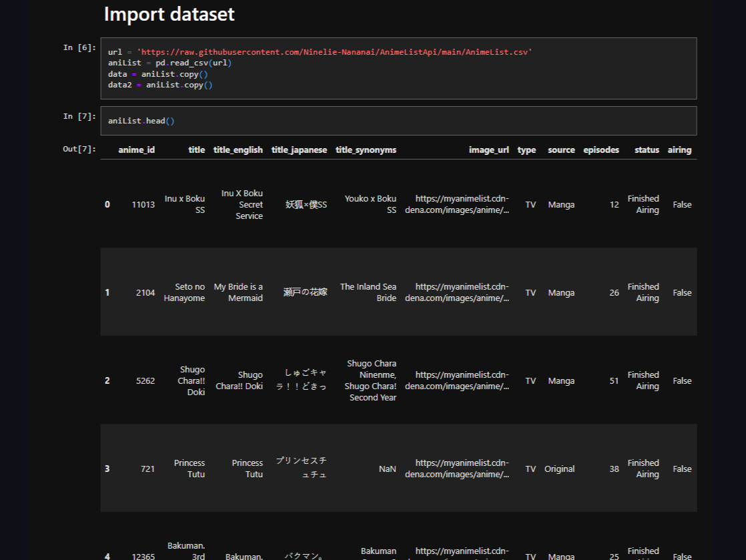
Task: Click episodes value 26
Action: pos(614,292)
